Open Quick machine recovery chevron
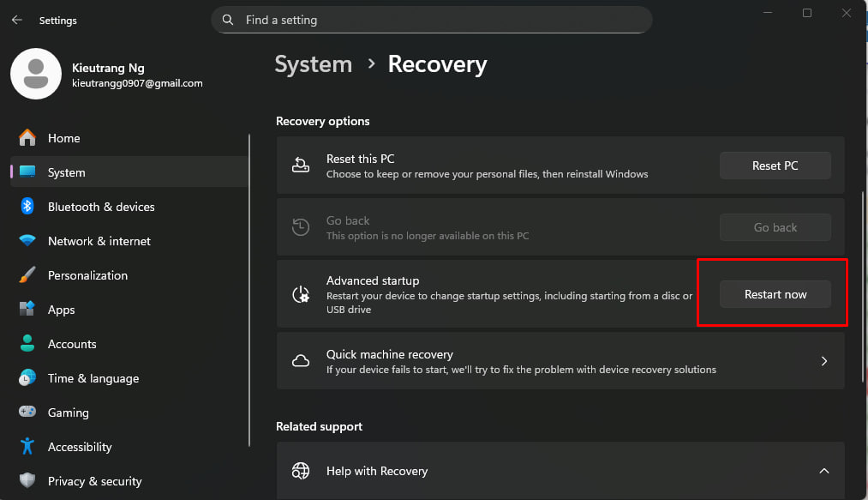The height and width of the screenshot is (500, 868). point(823,361)
